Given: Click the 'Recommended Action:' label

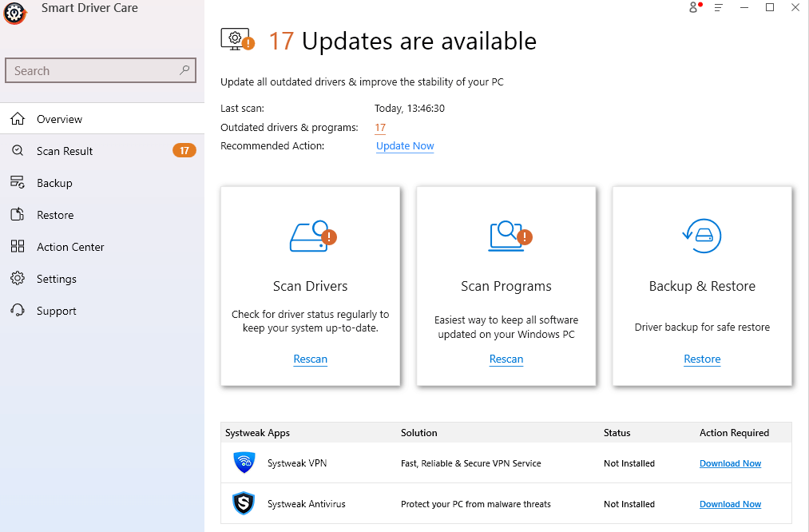Looking at the screenshot, I should (272, 146).
